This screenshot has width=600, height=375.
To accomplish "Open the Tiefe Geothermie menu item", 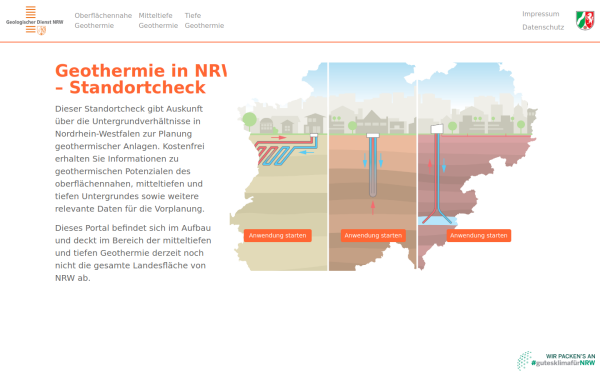I will point(204,21).
